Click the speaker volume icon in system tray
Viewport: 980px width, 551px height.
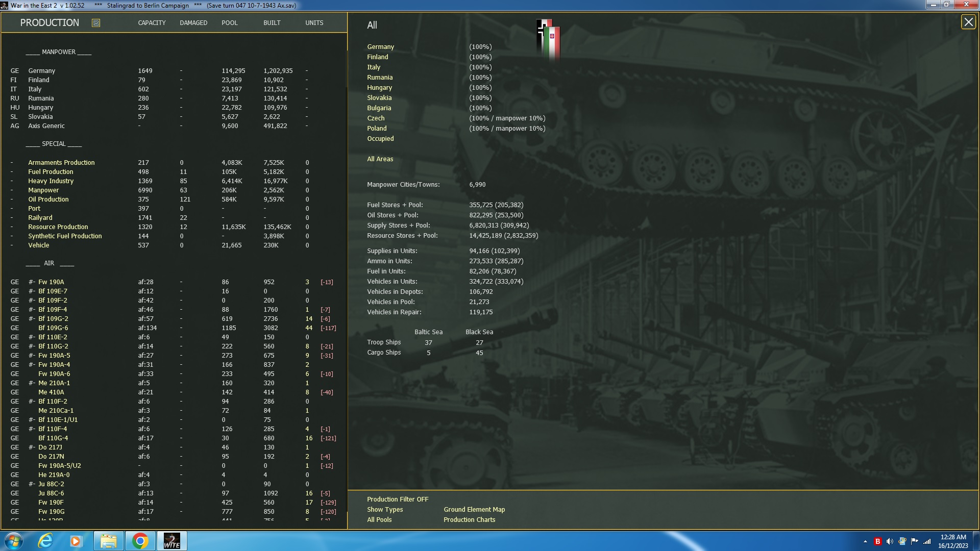coord(890,540)
